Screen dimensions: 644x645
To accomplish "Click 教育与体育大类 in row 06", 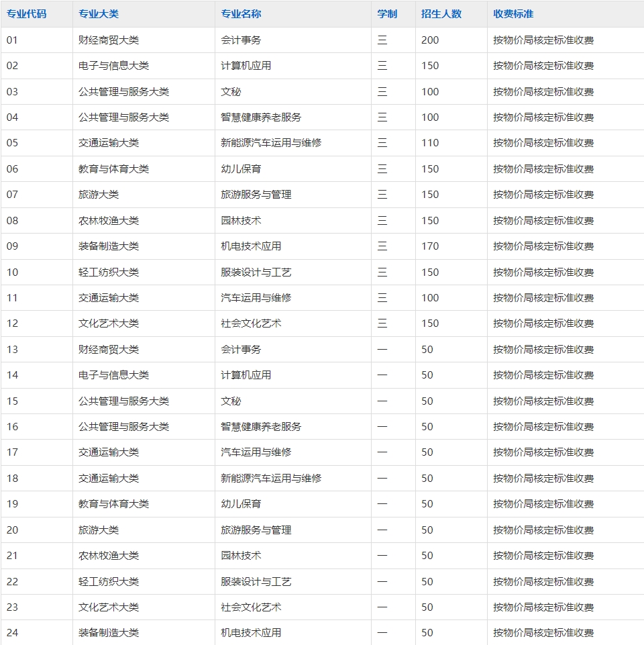I will 113,169.
